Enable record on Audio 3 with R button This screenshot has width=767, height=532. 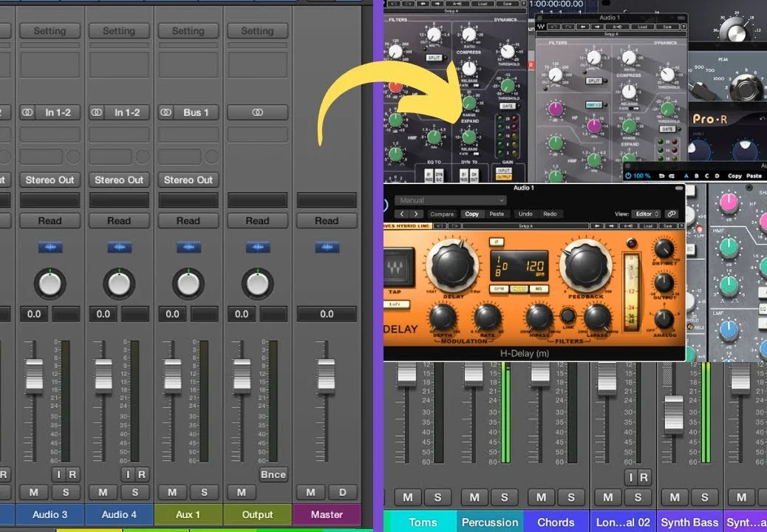pos(72,474)
